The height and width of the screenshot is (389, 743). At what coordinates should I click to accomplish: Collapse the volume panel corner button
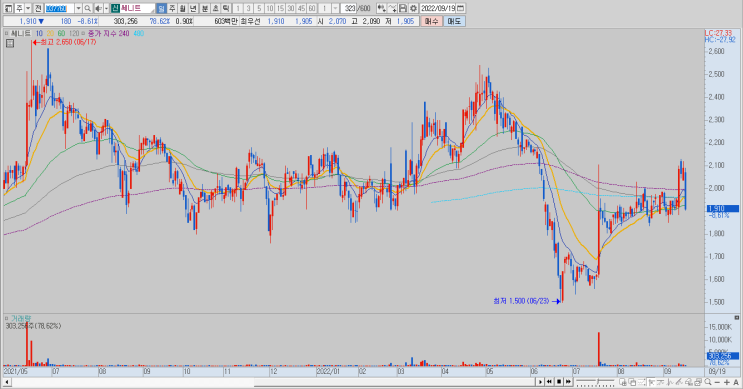pyautogui.click(x=736, y=317)
